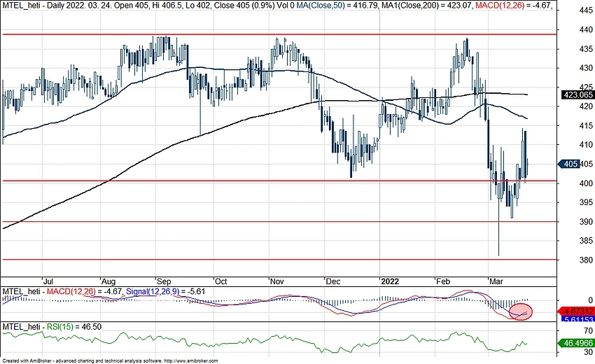Select the Sep month label
The image size is (595, 364).
coord(164,281)
